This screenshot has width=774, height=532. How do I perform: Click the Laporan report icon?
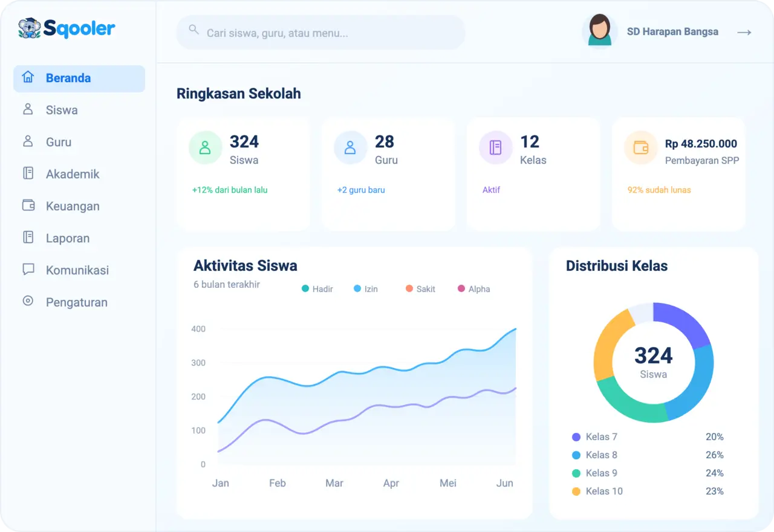click(x=28, y=238)
